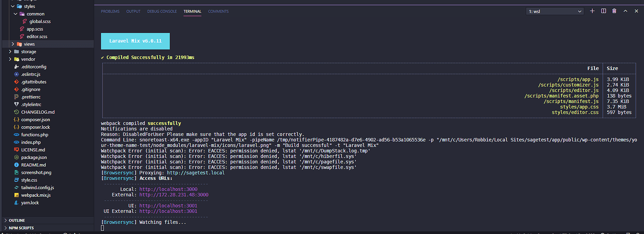Collapse the common folder
644x234 pixels.
[x=35, y=14]
